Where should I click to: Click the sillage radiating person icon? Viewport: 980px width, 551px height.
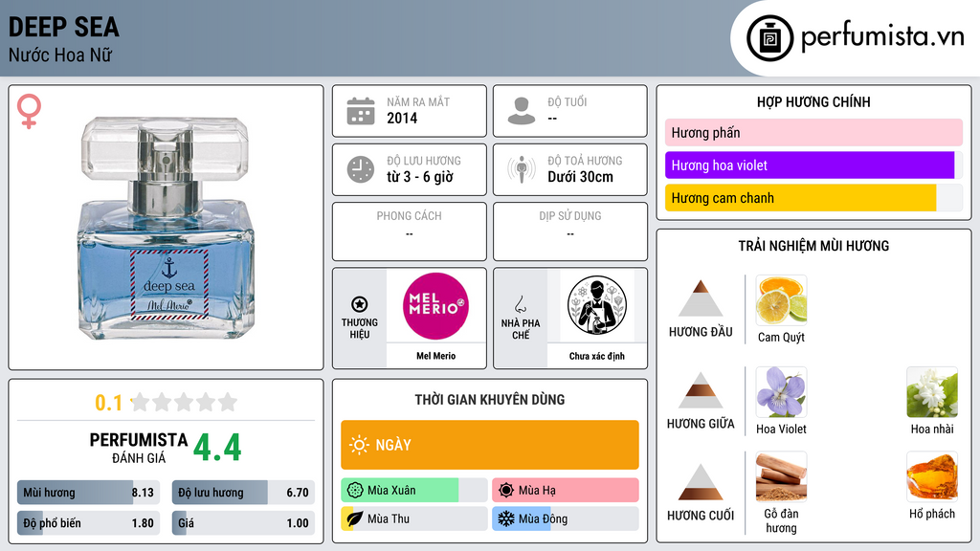pos(522,169)
